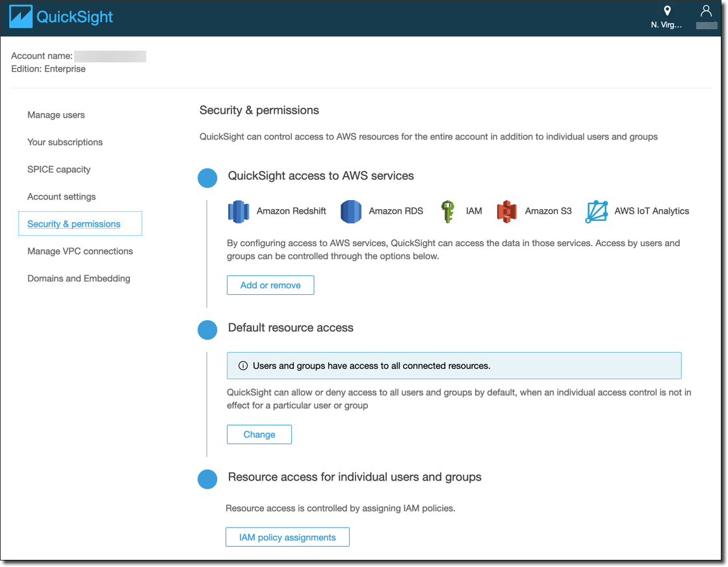This screenshot has width=728, height=567.
Task: Click the Amazon S3 service icon
Action: pyautogui.click(x=506, y=212)
